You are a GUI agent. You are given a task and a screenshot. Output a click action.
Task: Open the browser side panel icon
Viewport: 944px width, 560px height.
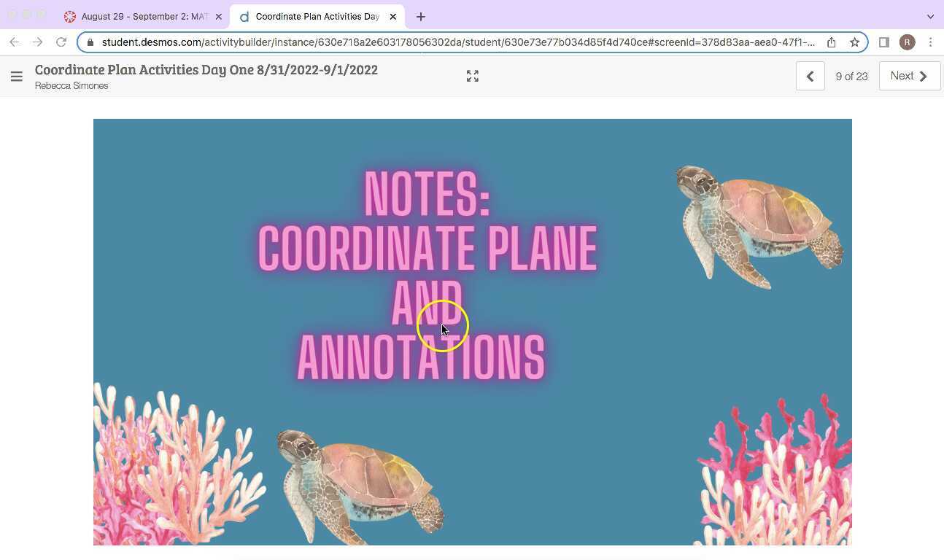[883, 42]
